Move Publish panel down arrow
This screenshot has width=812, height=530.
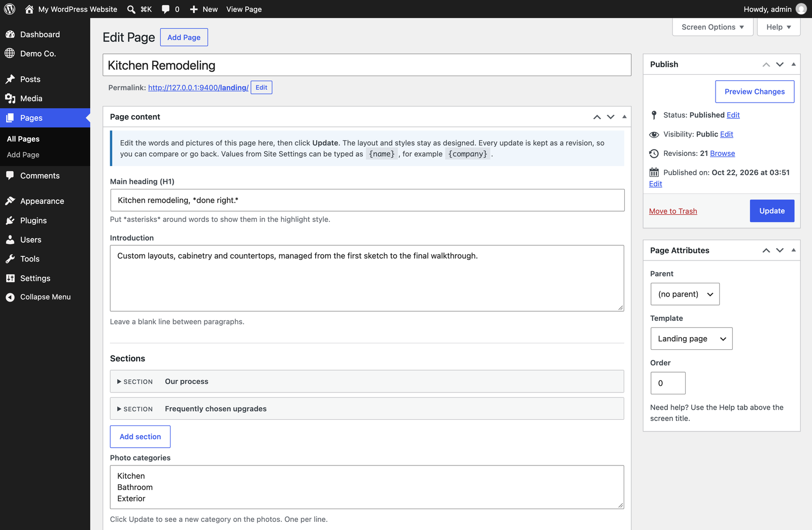point(780,64)
